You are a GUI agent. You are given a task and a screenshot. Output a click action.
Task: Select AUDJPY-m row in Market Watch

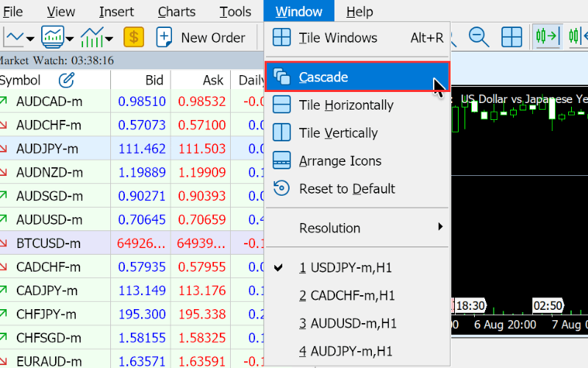[132, 149]
